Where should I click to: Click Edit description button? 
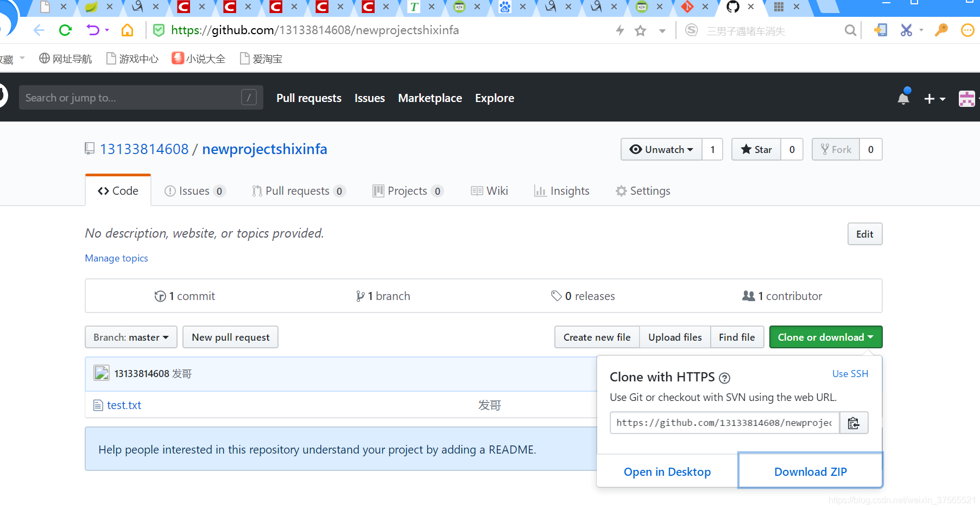click(x=865, y=234)
